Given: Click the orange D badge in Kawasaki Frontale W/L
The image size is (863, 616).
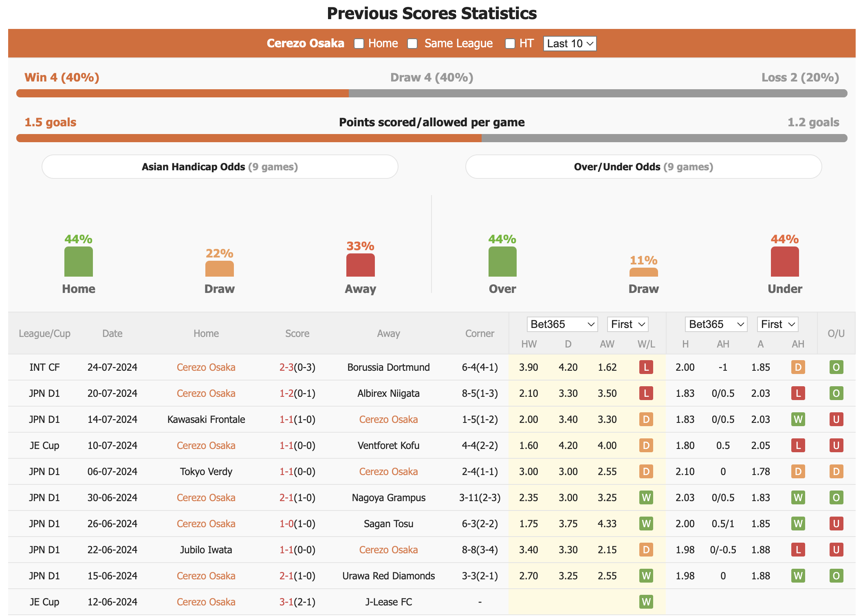Looking at the screenshot, I should point(646,419).
